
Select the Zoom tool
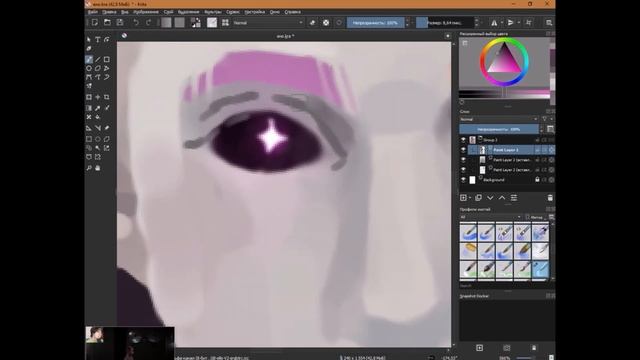tap(89, 168)
